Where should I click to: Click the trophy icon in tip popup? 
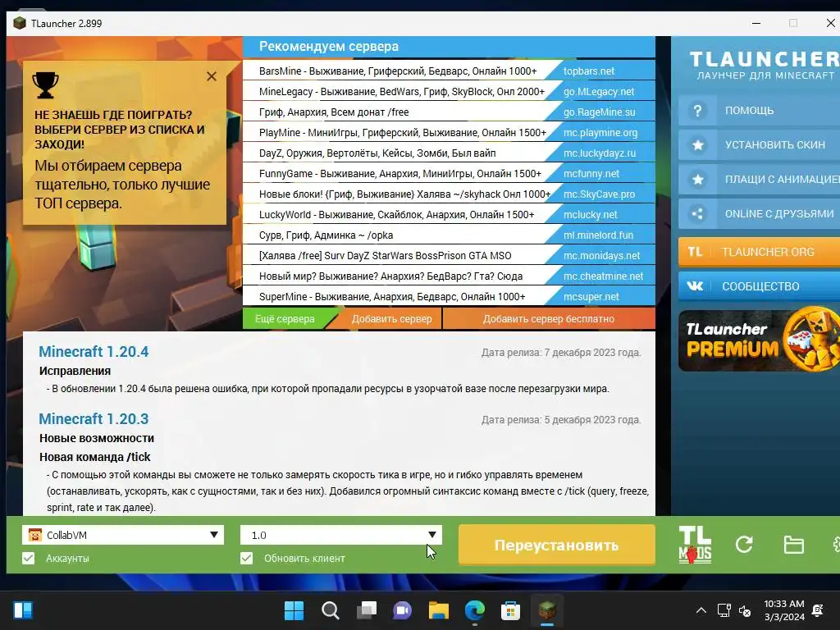[x=46, y=85]
